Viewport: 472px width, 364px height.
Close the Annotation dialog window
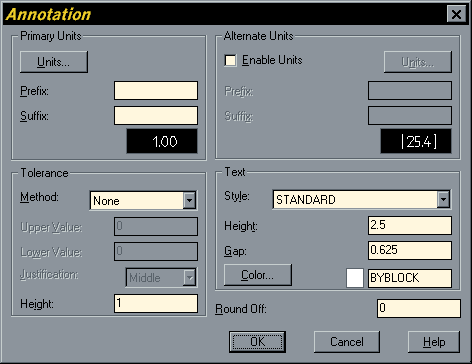tap(456, 14)
